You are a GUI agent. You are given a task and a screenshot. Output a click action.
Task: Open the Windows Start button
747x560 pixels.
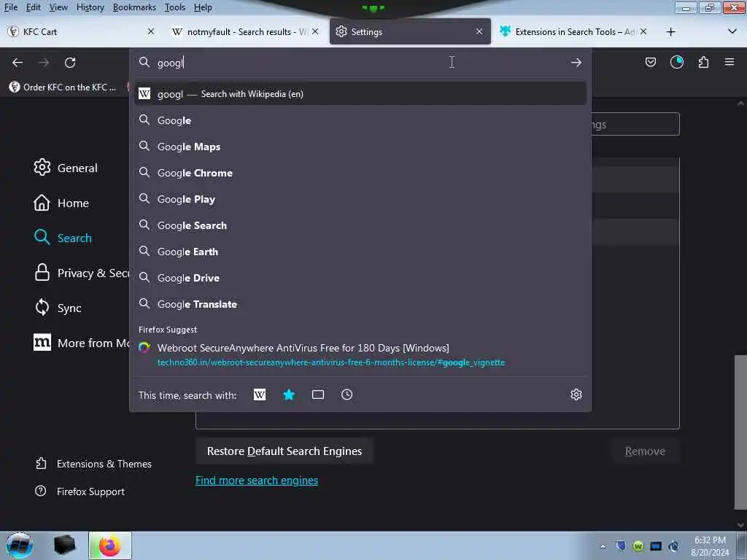(19, 545)
